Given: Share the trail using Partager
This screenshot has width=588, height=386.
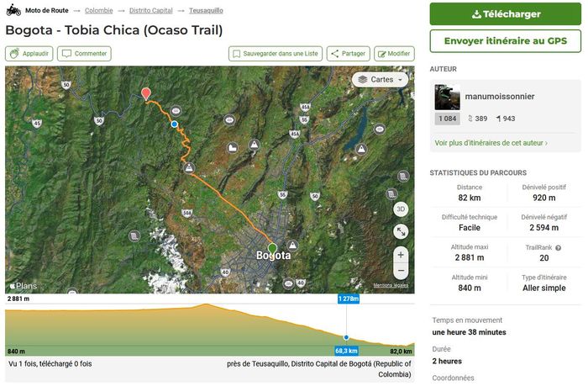Looking at the screenshot, I should [348, 54].
